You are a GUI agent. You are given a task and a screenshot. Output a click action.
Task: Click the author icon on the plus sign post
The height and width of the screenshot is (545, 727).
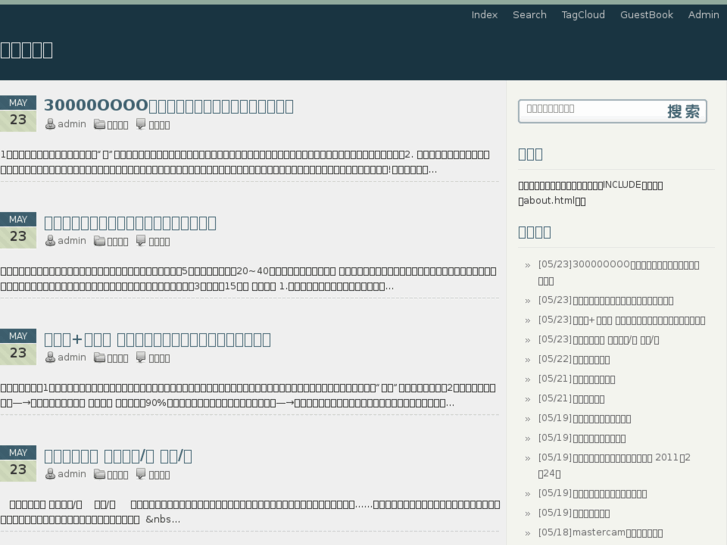pyautogui.click(x=50, y=357)
